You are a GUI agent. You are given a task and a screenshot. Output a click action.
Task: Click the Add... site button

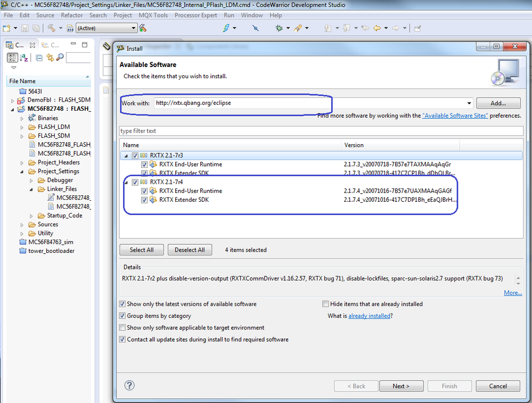pyautogui.click(x=498, y=103)
